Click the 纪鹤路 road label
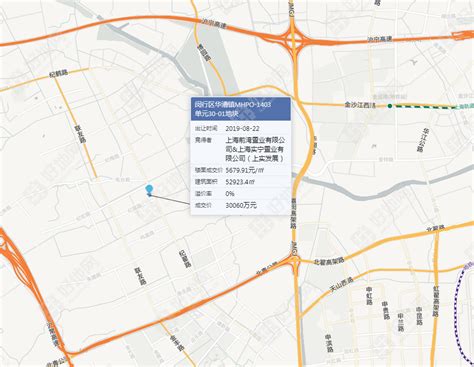The width and height of the screenshot is (474, 367). [x=58, y=74]
